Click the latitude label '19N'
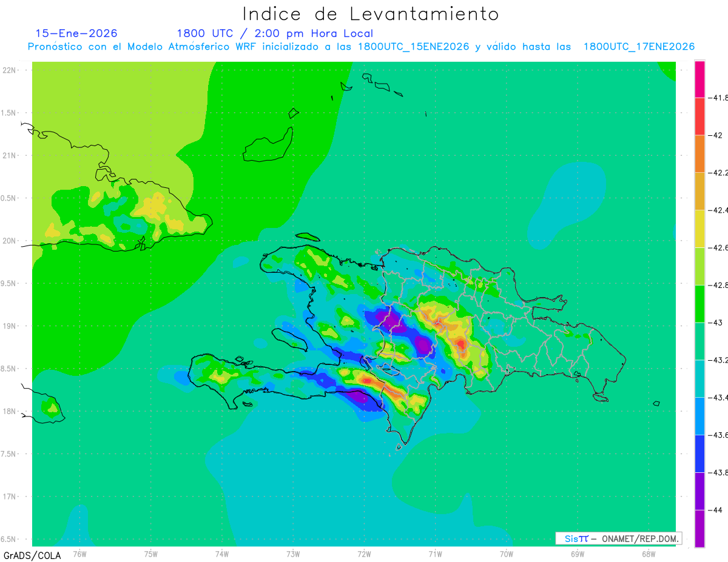The image size is (728, 562). (x=9, y=326)
